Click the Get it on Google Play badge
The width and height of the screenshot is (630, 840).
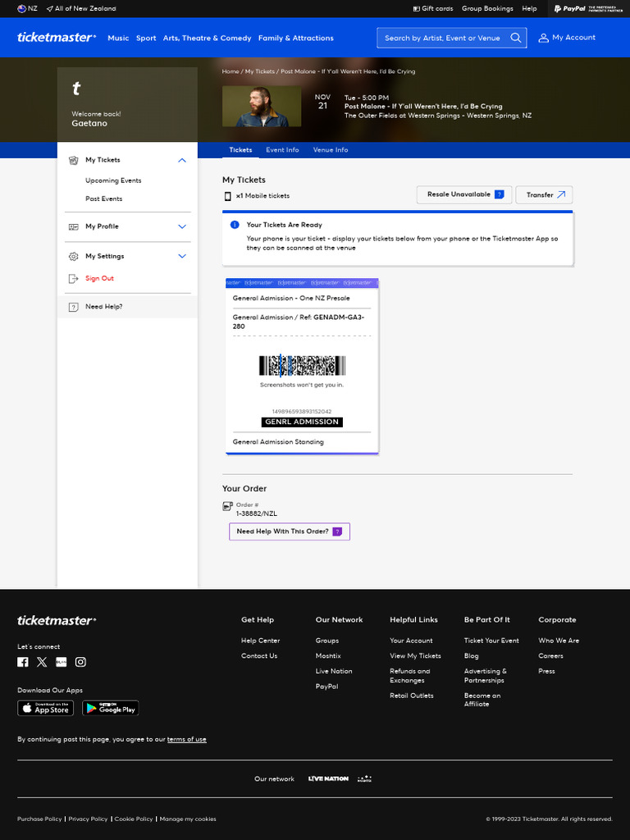111,708
